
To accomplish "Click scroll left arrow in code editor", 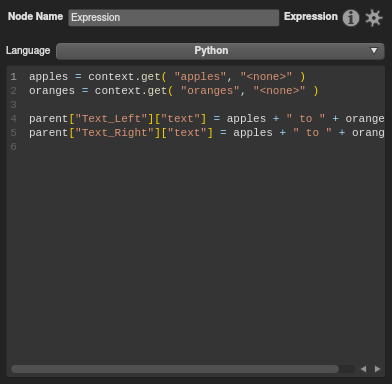I will coord(363,369).
